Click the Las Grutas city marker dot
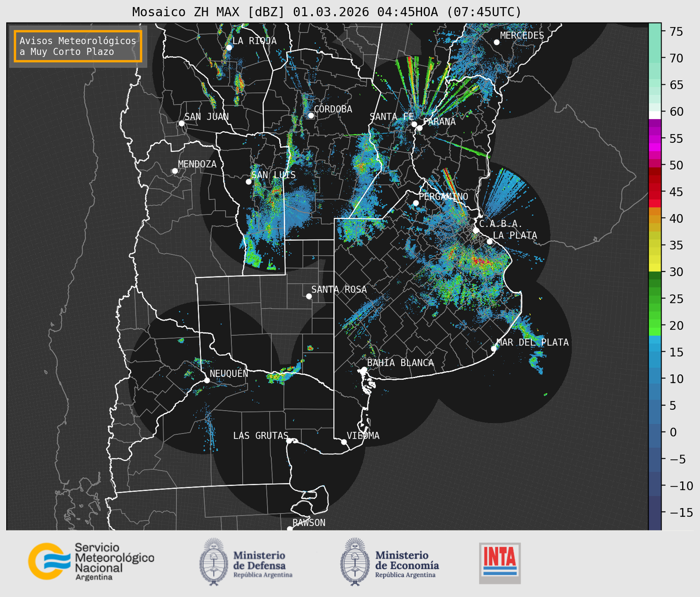700x597 pixels. click(x=289, y=440)
